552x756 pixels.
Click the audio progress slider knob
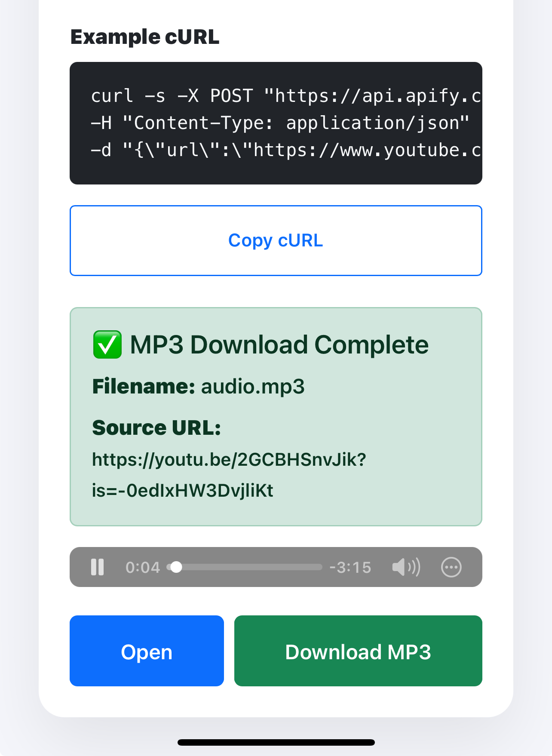[176, 567]
